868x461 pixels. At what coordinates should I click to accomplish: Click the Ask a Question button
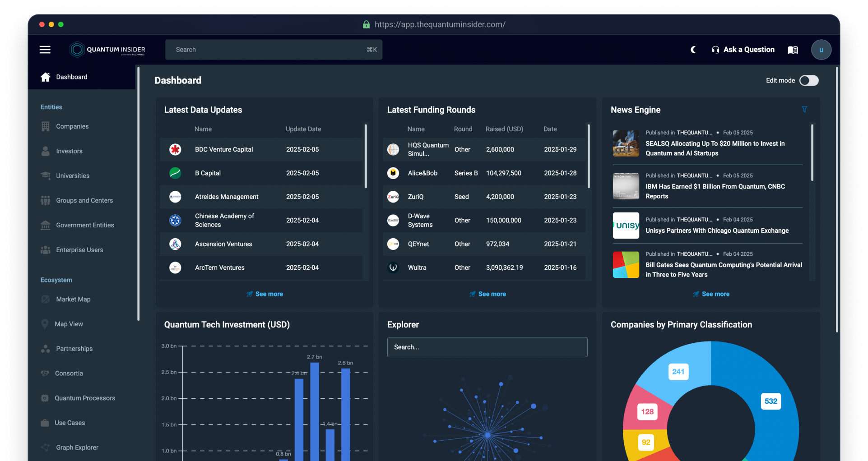coord(743,50)
